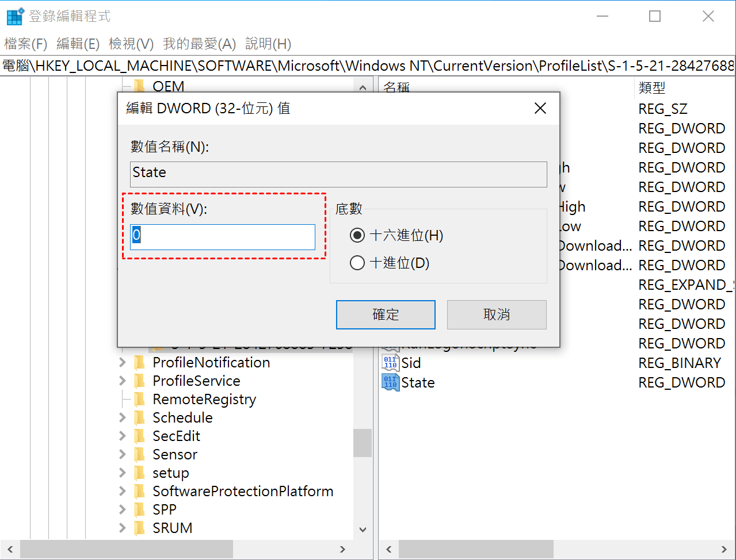Click the 數值資料(V) value data field
This screenshot has width=736, height=560.
point(223,237)
